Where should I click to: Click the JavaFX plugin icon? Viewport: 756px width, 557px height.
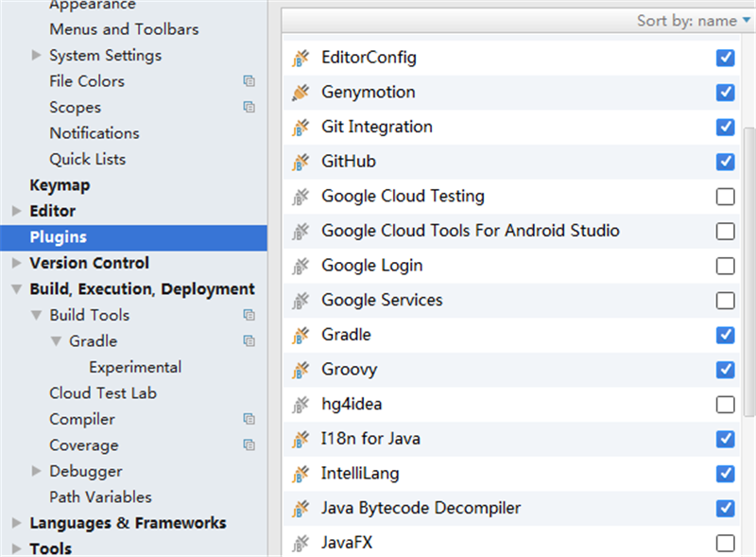coord(300,544)
